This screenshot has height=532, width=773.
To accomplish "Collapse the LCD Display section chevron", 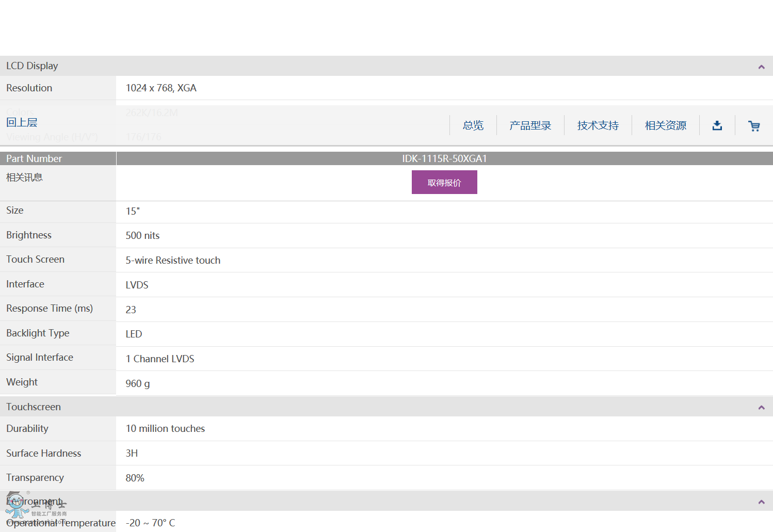I will tap(761, 67).
